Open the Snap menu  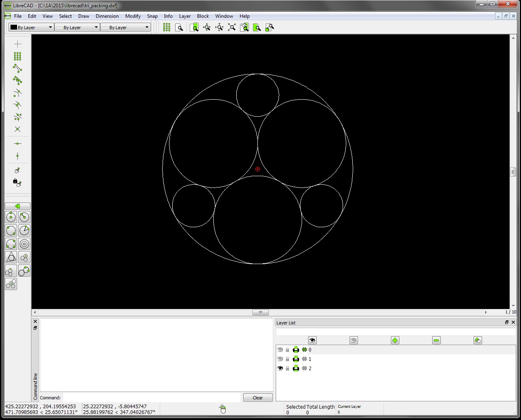click(152, 16)
